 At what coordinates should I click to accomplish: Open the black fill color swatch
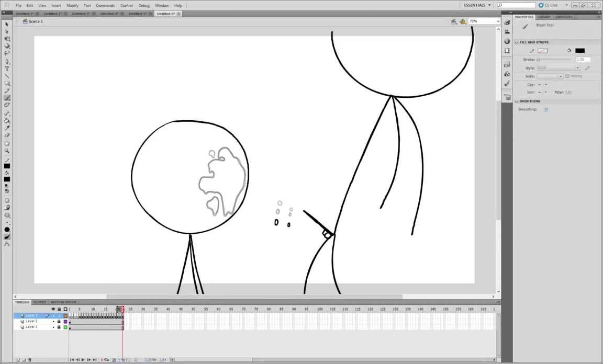click(x=579, y=51)
